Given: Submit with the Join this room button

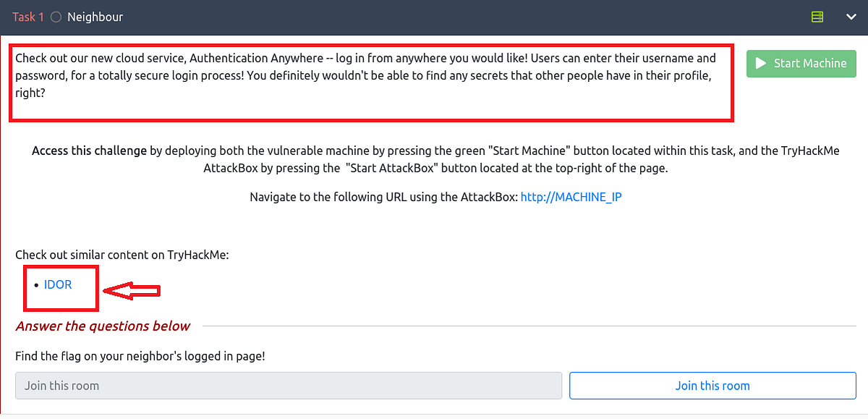Looking at the screenshot, I should pos(712,385).
